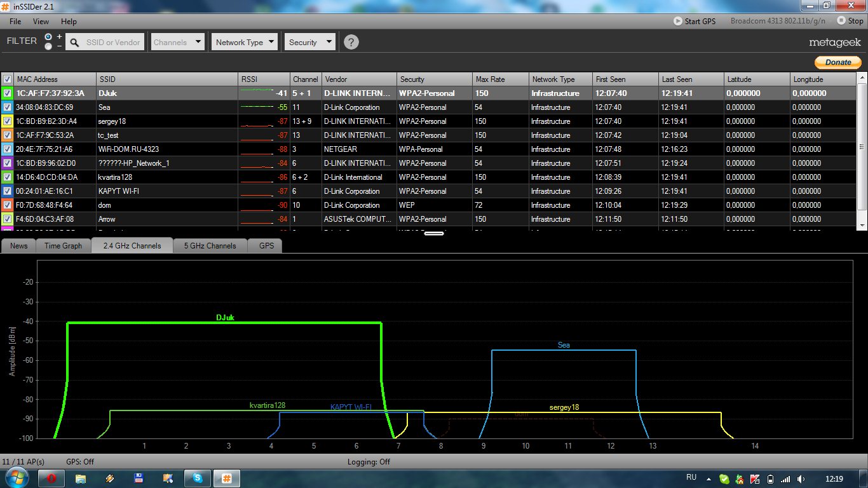Click the Kaspersky icon in system tray
The image size is (868, 488).
[x=754, y=478]
